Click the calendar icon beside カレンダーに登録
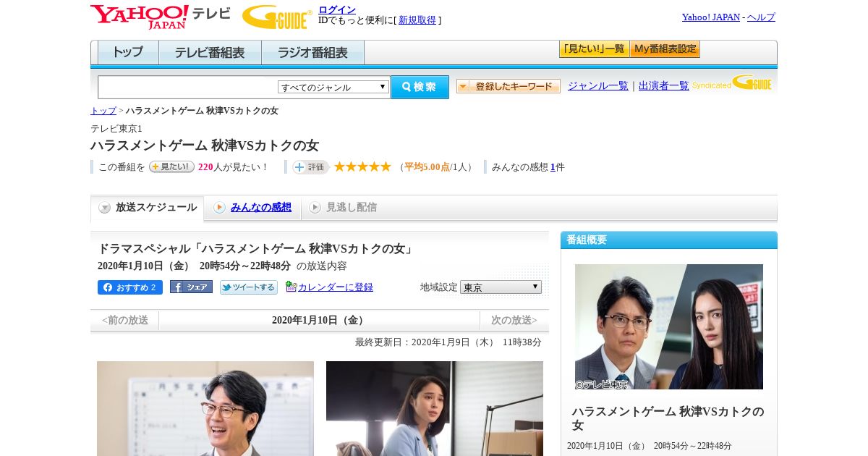This screenshot has width=868, height=456. coord(291,287)
